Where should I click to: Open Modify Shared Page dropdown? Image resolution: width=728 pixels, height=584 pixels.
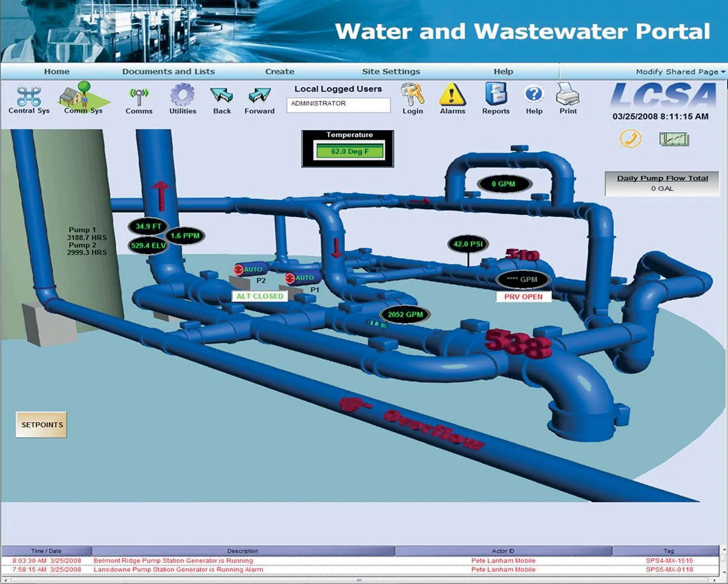(x=680, y=72)
